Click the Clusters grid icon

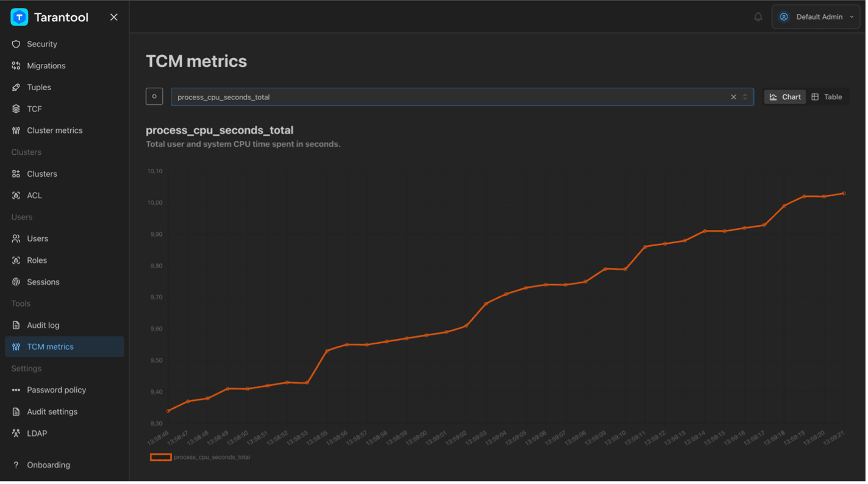(16, 174)
